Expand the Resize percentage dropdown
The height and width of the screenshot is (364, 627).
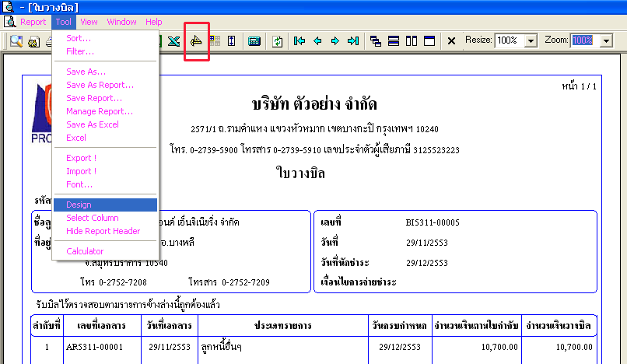tap(531, 40)
